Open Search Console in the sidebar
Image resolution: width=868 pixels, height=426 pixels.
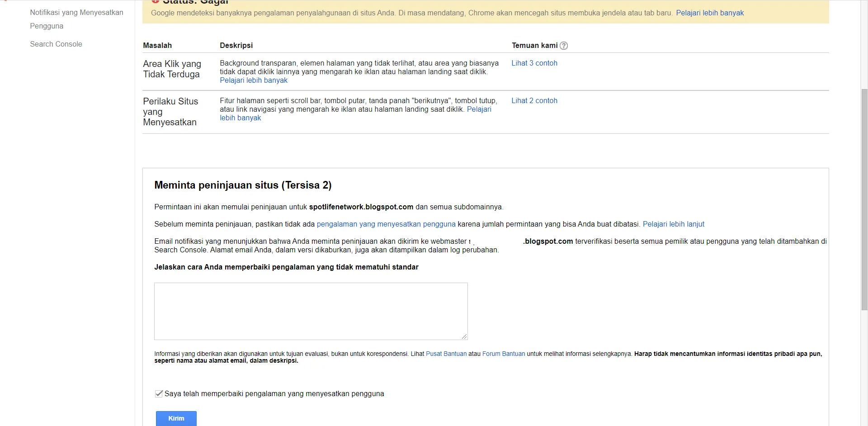tap(56, 44)
